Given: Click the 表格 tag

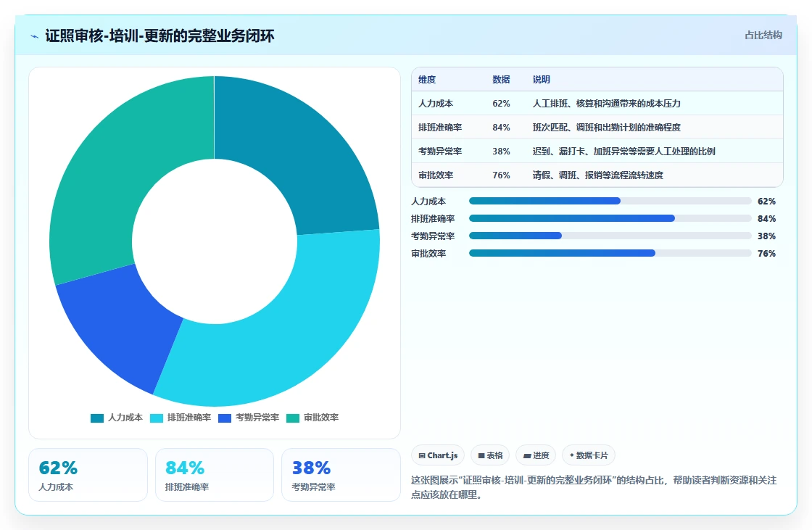Looking at the screenshot, I should [490, 455].
